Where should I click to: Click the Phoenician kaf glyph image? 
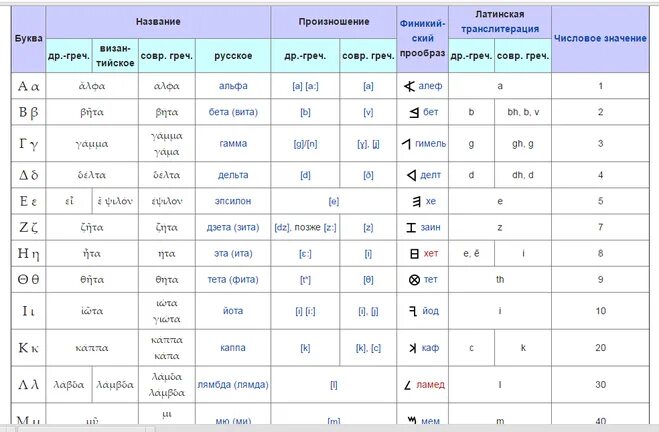[413, 348]
